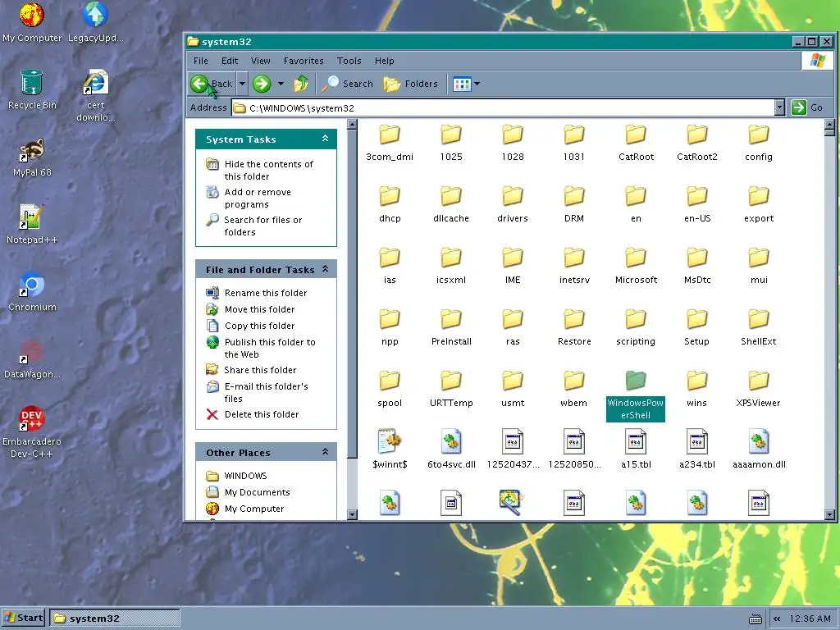Click Delete this folder
Viewport: 840px width, 630px height.
(253, 414)
